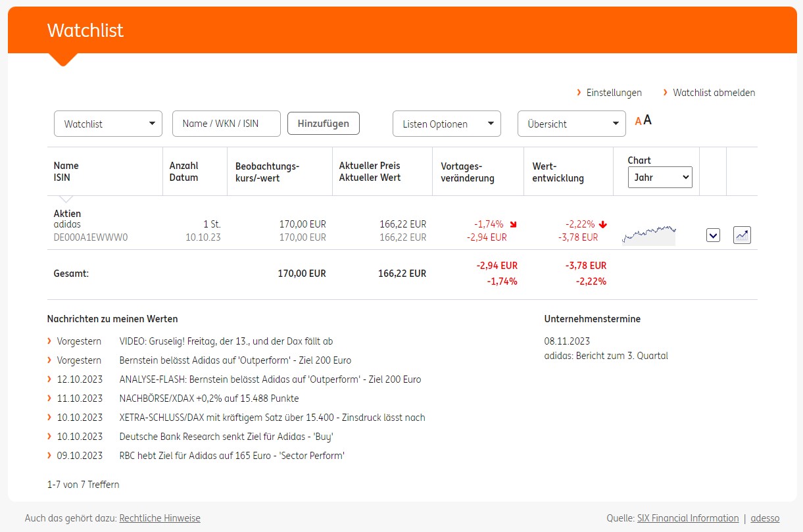Change the Chart period Jahr dropdown
803x532 pixels.
(x=660, y=178)
